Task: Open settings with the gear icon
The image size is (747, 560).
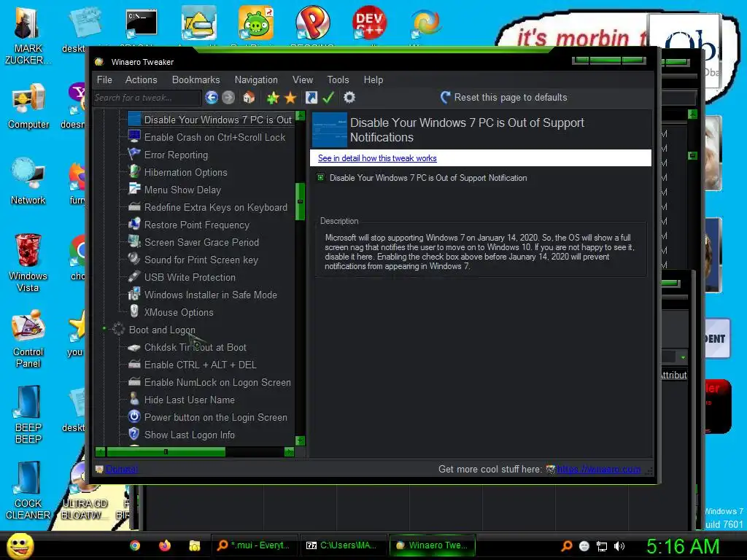Action: (349, 98)
